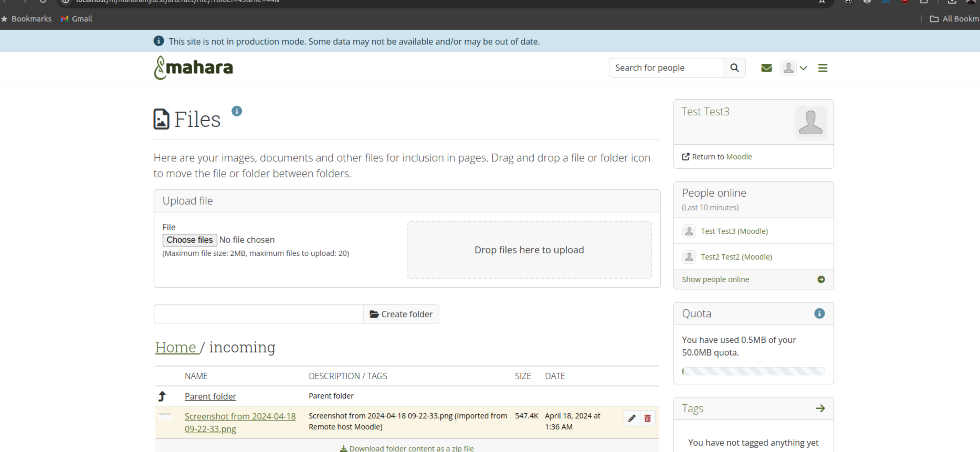Click the Upload file panel heading
This screenshot has height=452, width=980.
(x=188, y=201)
